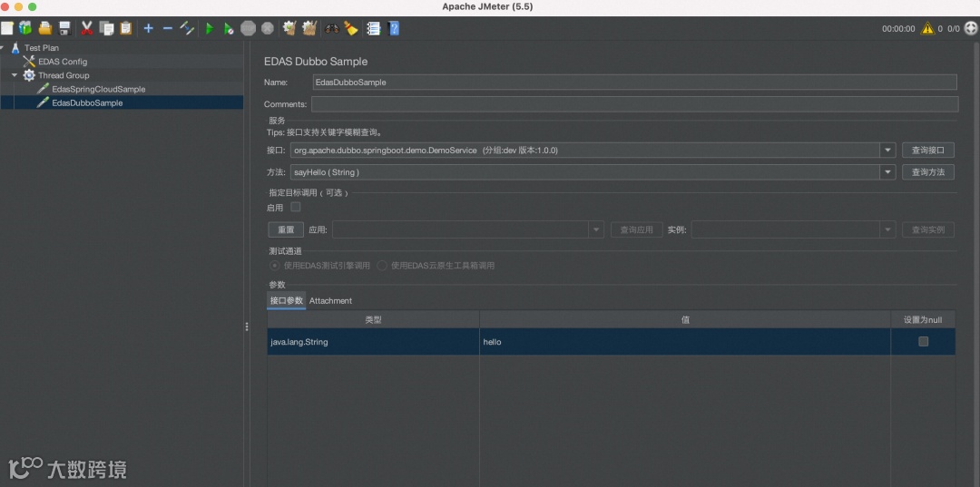
Task: Click the Open file folder icon
Action: click(x=45, y=28)
